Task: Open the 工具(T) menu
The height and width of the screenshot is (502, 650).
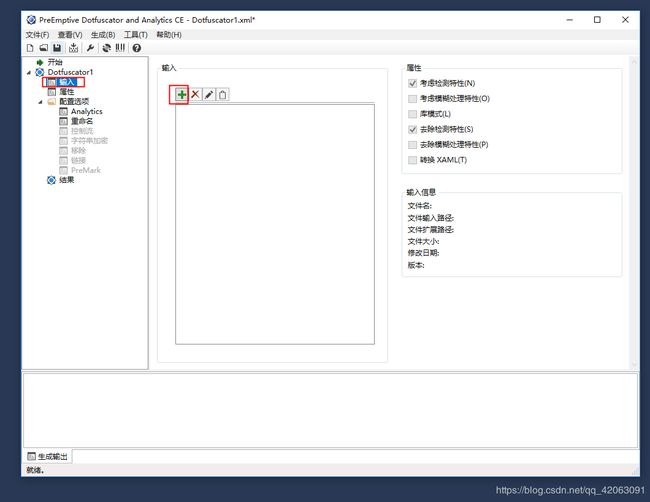Action: [136, 35]
